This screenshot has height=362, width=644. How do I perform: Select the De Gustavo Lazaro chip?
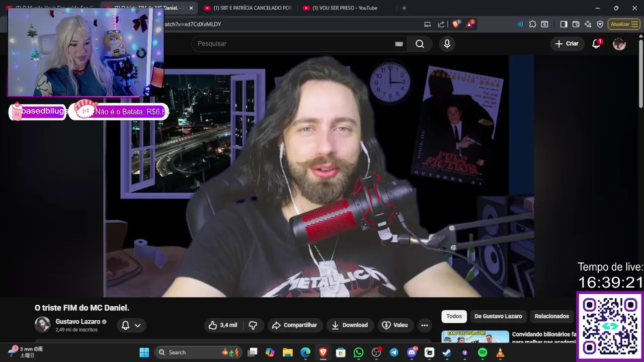tap(498, 316)
